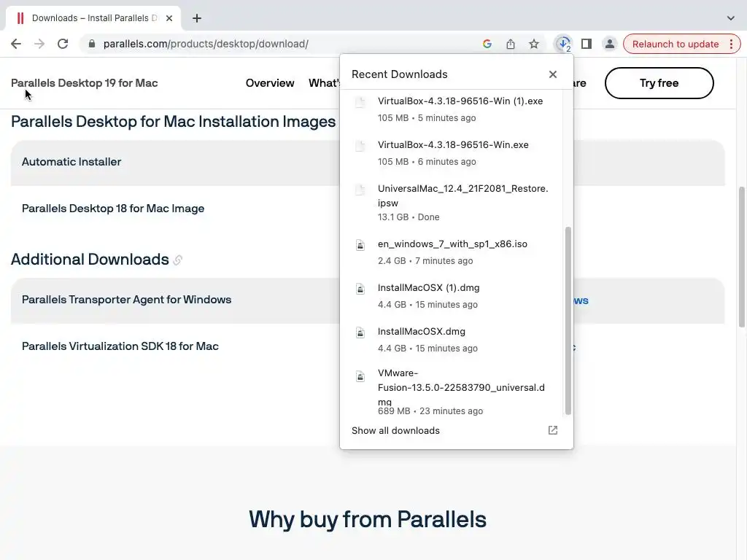Click the browser forward arrow
747x560 pixels.
pyautogui.click(x=39, y=44)
